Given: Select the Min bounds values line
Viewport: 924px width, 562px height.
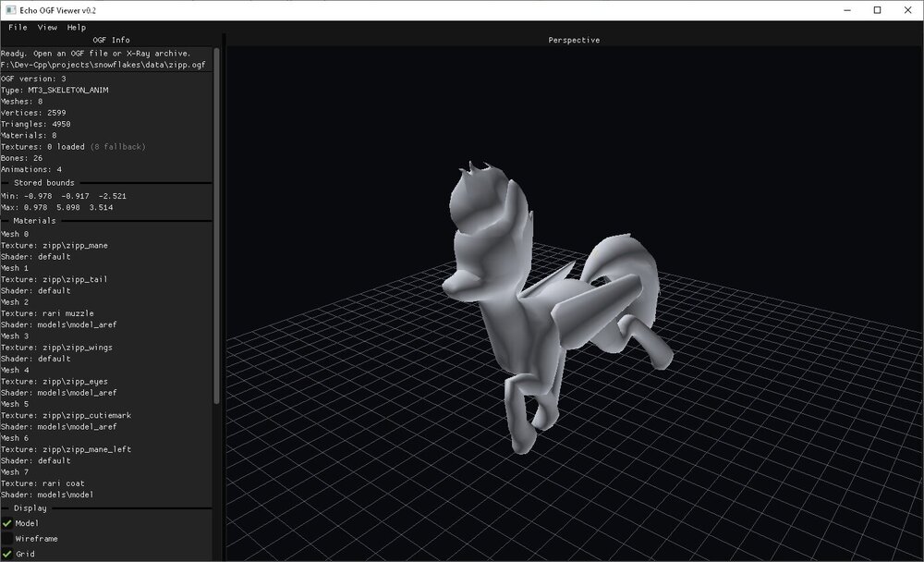Looking at the screenshot, I should tap(64, 196).
